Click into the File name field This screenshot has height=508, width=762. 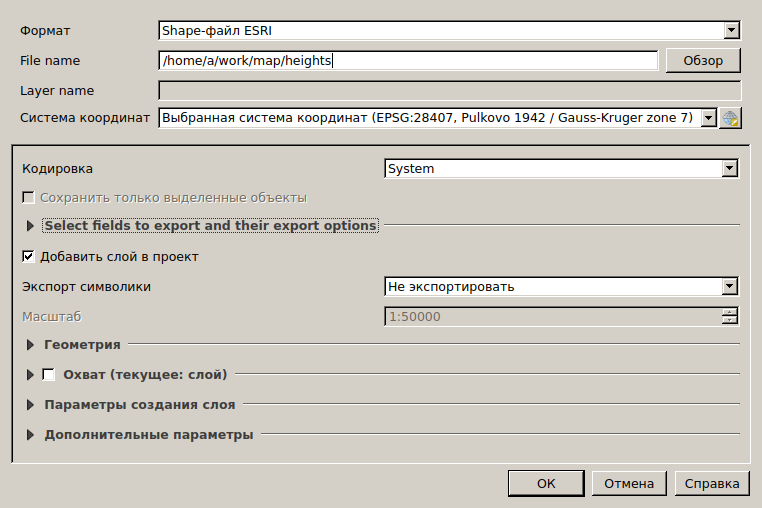(x=408, y=61)
